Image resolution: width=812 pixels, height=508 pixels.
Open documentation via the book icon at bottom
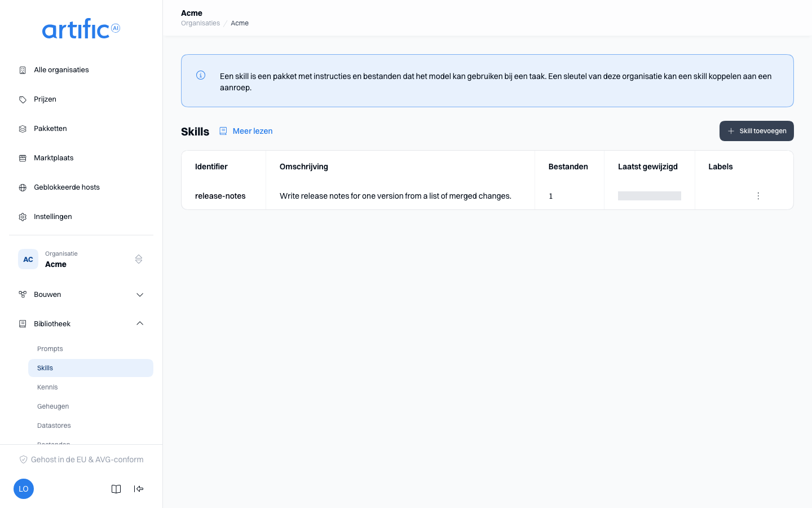tap(116, 489)
